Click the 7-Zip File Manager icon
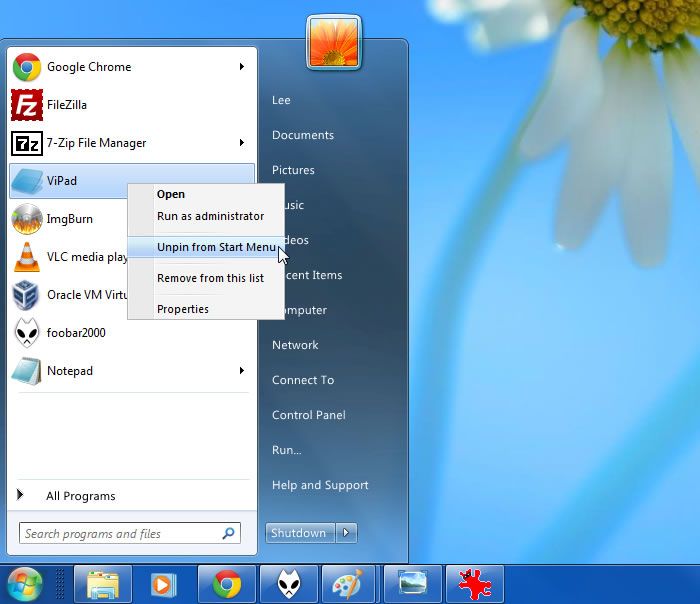Screen dimensions: 700x604 point(27,143)
